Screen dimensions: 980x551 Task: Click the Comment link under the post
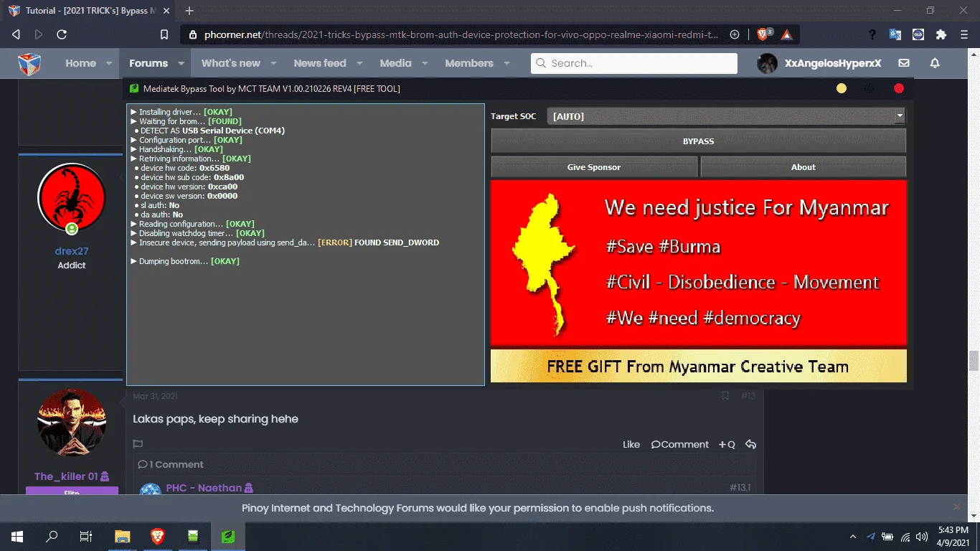click(680, 445)
